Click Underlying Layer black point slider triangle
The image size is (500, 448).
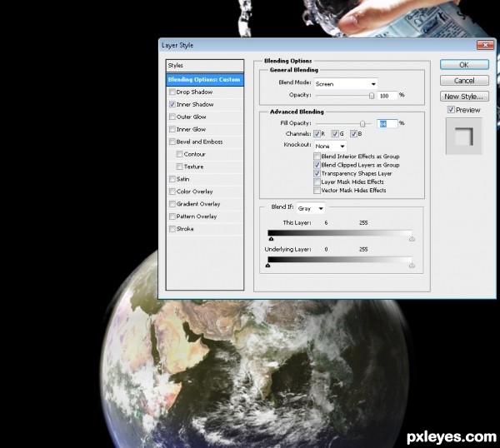[x=268, y=265]
